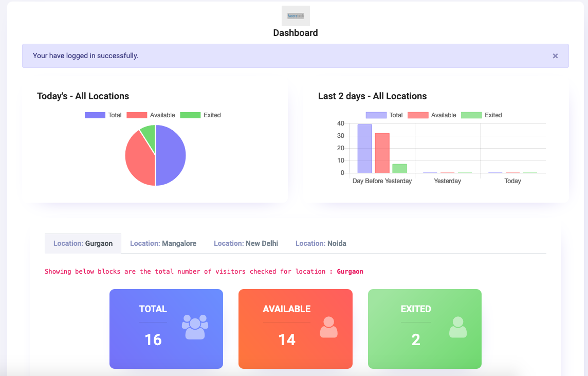Select the blue Total slice of the pie chart
This screenshot has width=588, height=376.
(x=170, y=154)
